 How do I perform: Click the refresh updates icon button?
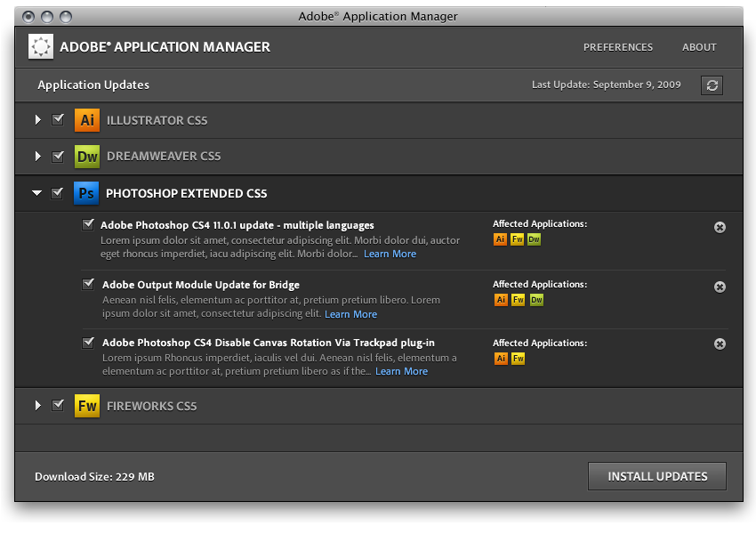point(712,85)
